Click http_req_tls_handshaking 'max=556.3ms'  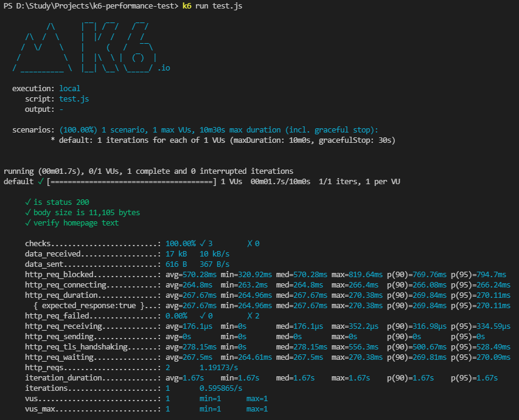pos(355,347)
